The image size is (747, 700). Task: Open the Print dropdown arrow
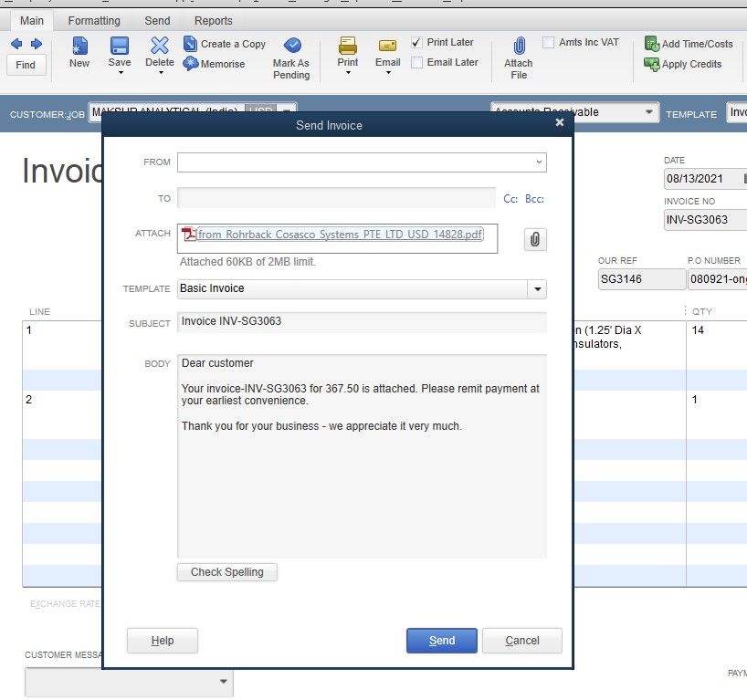(348, 73)
